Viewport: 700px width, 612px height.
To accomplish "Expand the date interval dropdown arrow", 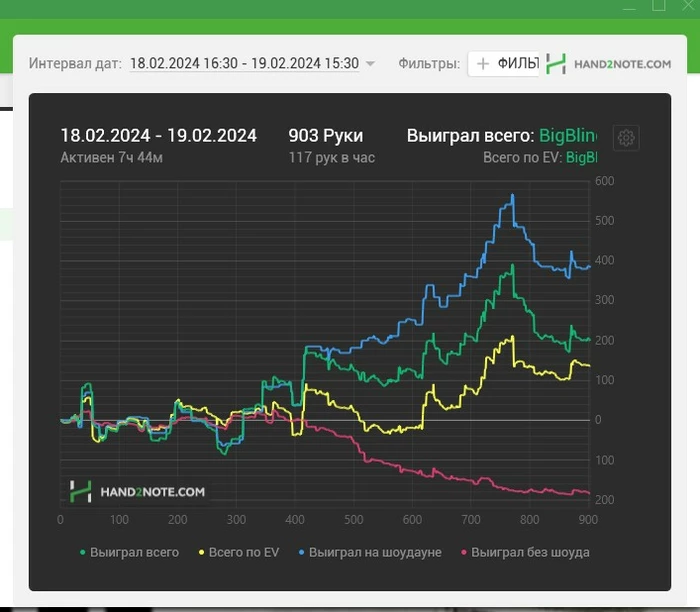I will pyautogui.click(x=370, y=64).
